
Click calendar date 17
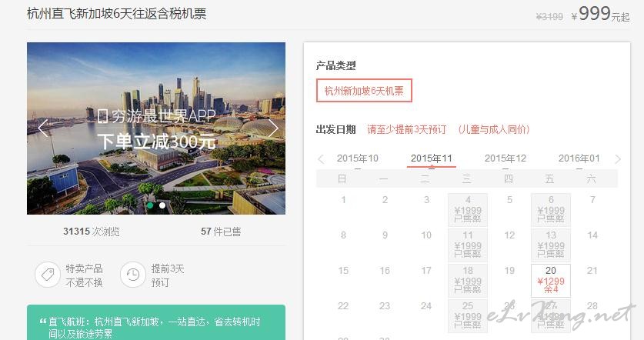pyautogui.click(x=426, y=271)
